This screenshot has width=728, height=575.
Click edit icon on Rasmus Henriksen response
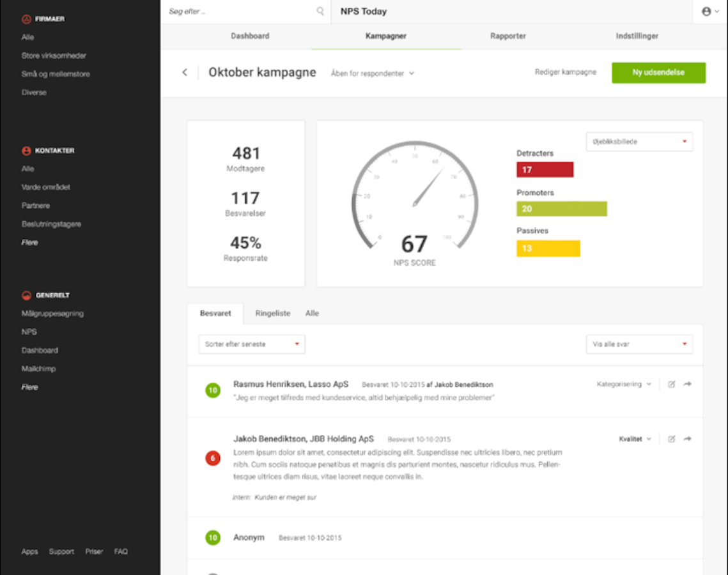click(x=671, y=385)
